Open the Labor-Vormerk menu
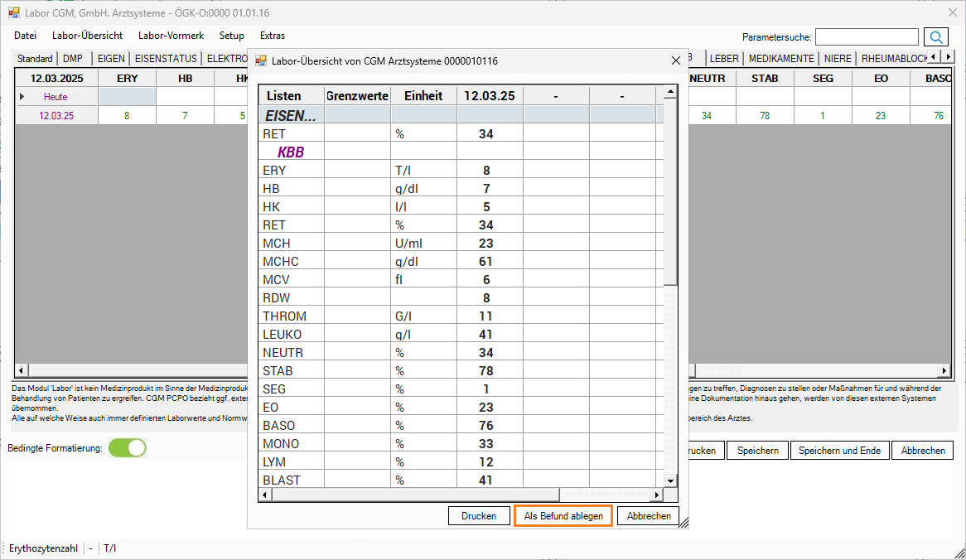Viewport: 966px width, 560px height. [171, 36]
